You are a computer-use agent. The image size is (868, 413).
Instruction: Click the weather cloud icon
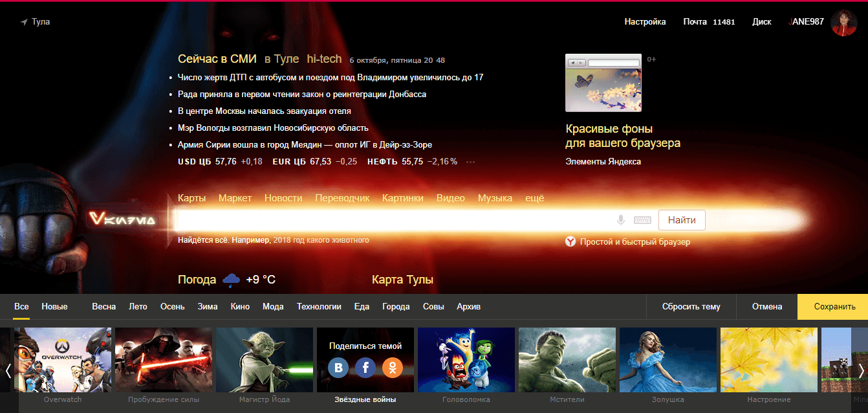click(x=231, y=280)
